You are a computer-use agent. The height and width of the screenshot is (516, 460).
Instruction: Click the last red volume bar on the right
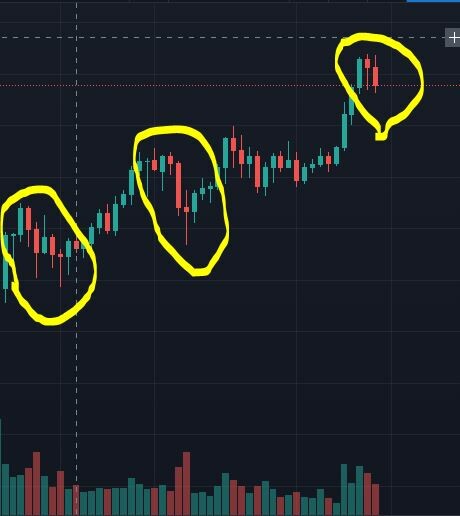[x=375, y=499]
